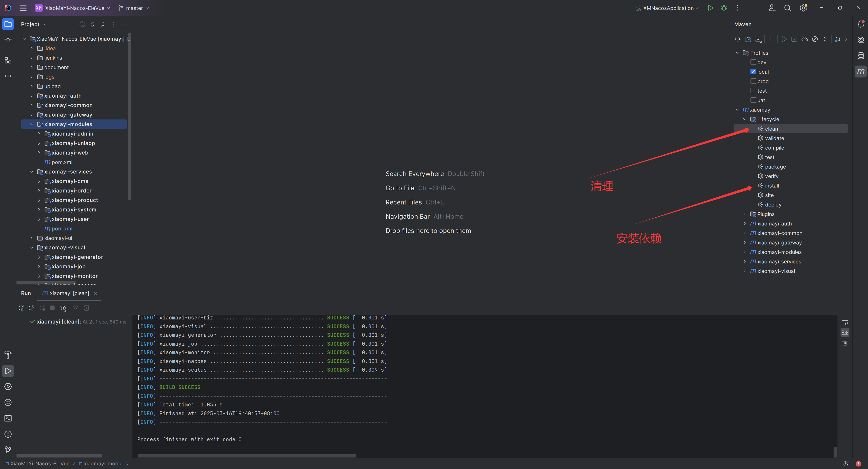Image resolution: width=868 pixels, height=469 pixels.
Task: Click Search Everywhere magnifier in title bar
Action: (x=788, y=8)
